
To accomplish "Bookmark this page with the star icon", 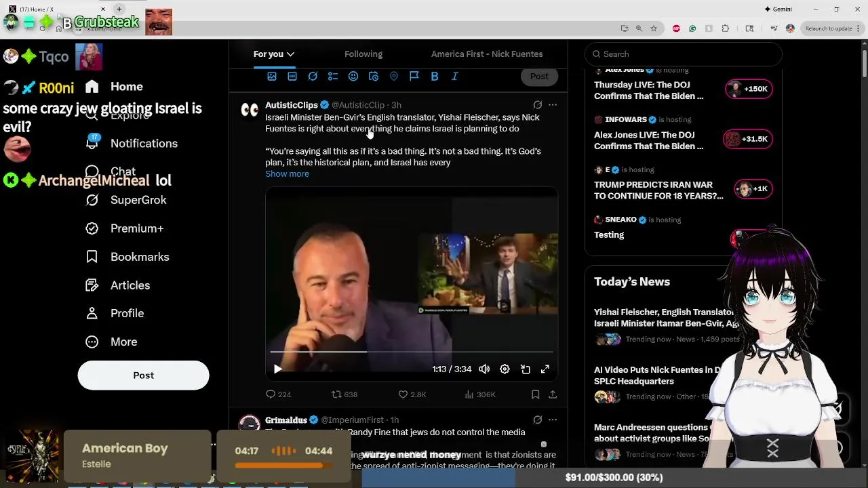I will click(653, 28).
